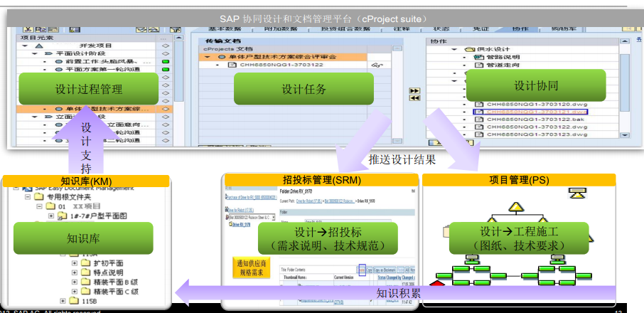The width and height of the screenshot is (644, 313).
Task: Click the filter icon above the project tree scrollbar
Action: point(176,30)
